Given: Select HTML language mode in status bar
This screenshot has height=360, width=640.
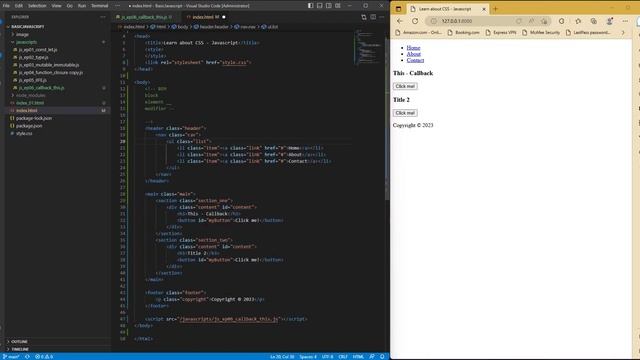Looking at the screenshot, I should click(358, 357).
